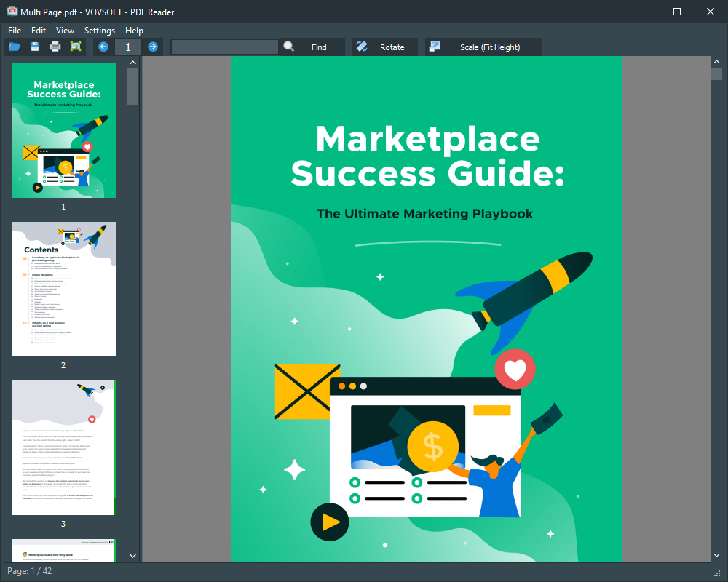Go to the previous page arrow
The image size is (728, 582).
(103, 47)
